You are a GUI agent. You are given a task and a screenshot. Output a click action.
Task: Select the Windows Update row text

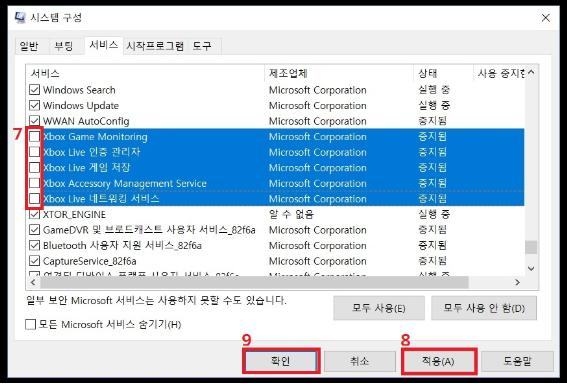[81, 105]
